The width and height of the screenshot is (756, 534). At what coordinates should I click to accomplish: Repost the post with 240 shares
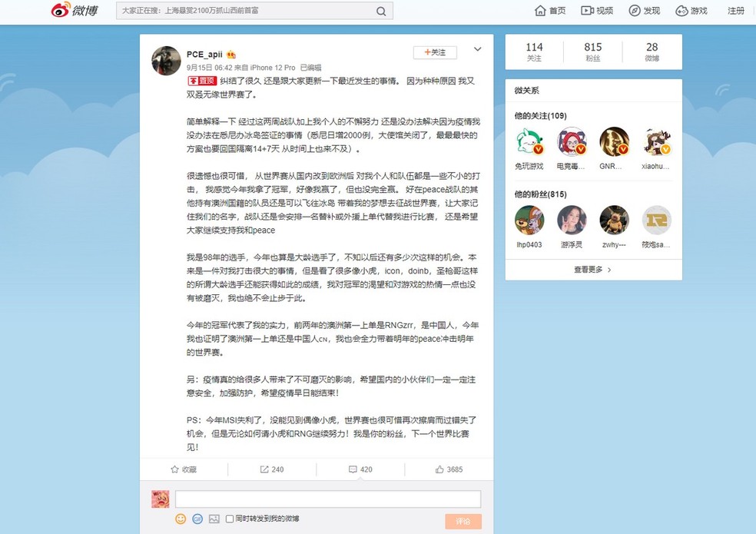[272, 469]
